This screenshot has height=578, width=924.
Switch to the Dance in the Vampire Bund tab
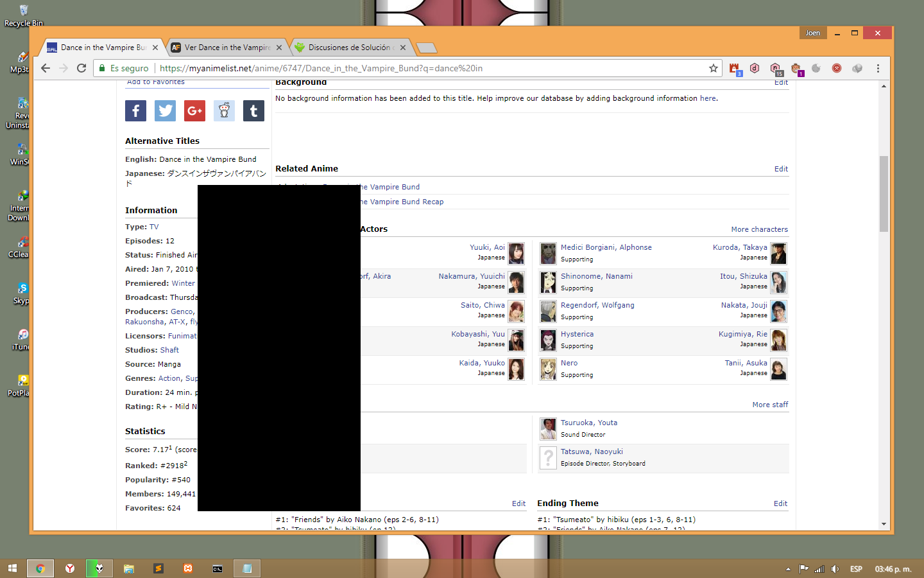click(x=103, y=48)
